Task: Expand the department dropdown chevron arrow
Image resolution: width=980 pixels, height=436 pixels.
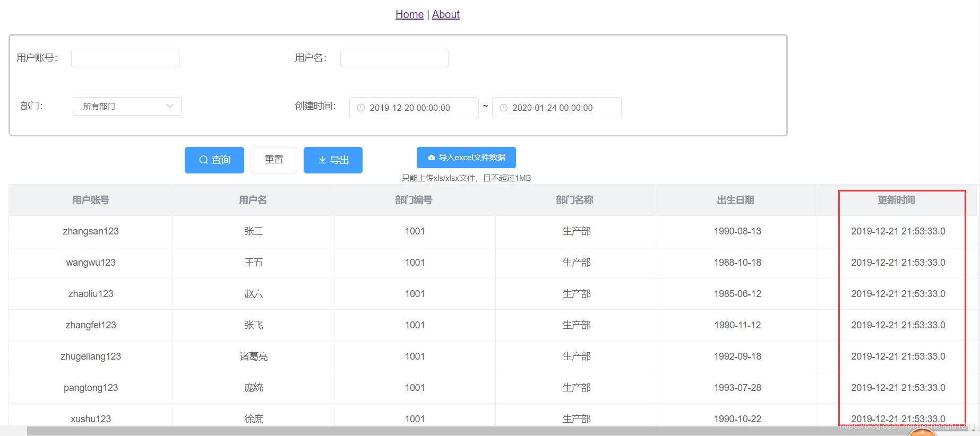Action: click(x=170, y=106)
